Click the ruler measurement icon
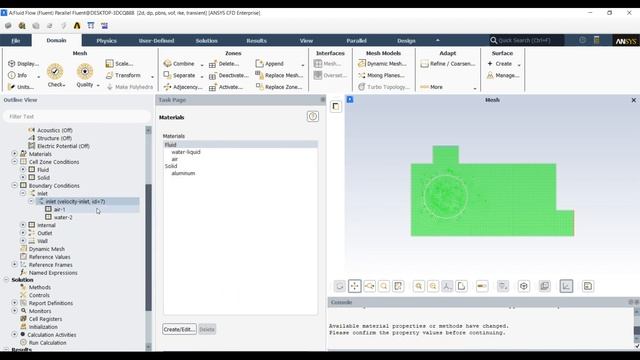This screenshot has width=640, height=360. click(482, 286)
